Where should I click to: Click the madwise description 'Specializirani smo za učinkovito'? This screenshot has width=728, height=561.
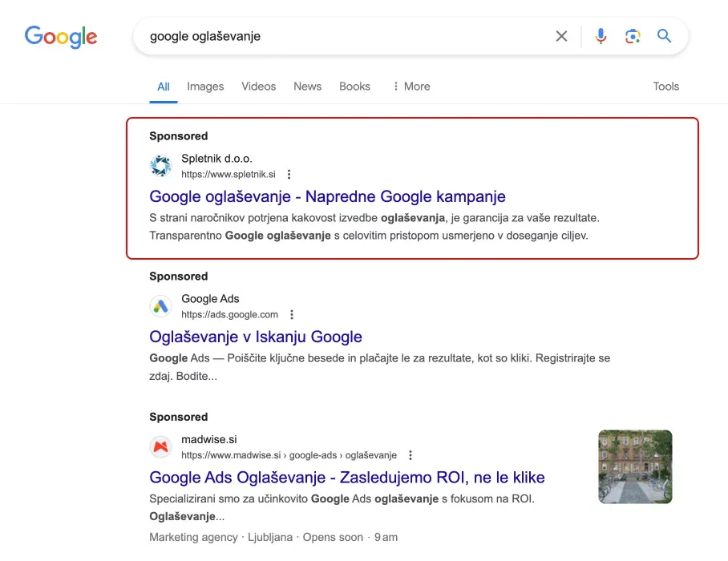[x=342, y=507]
